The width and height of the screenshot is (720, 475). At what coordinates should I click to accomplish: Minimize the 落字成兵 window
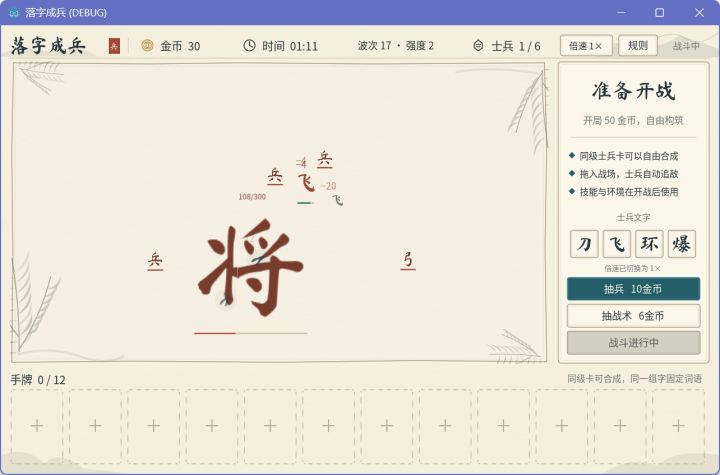point(621,12)
